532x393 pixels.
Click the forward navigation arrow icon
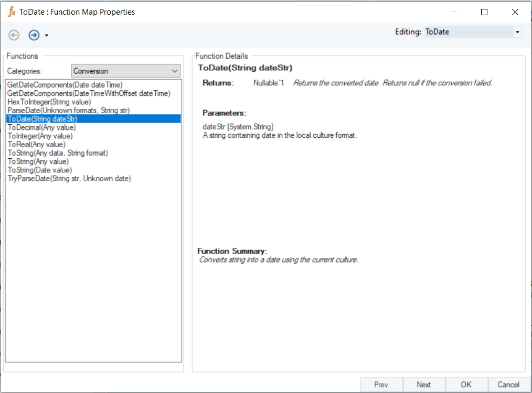(34, 35)
